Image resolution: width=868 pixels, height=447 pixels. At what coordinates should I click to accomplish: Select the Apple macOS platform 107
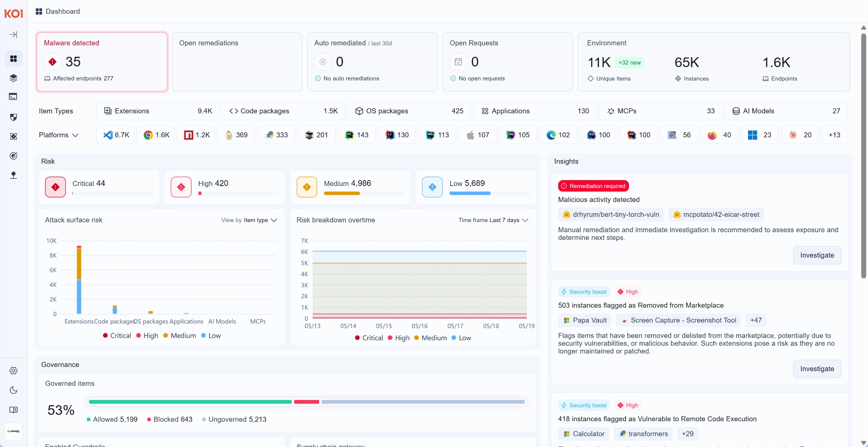point(479,135)
